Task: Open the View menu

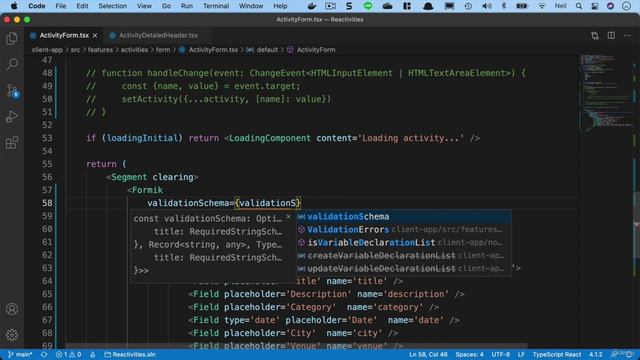Action: point(144,6)
